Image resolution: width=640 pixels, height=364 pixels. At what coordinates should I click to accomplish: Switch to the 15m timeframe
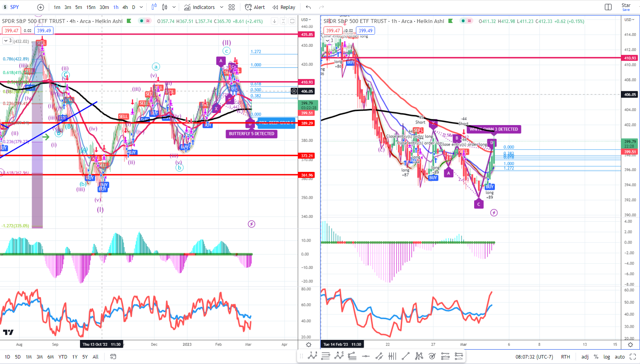pyautogui.click(x=91, y=7)
